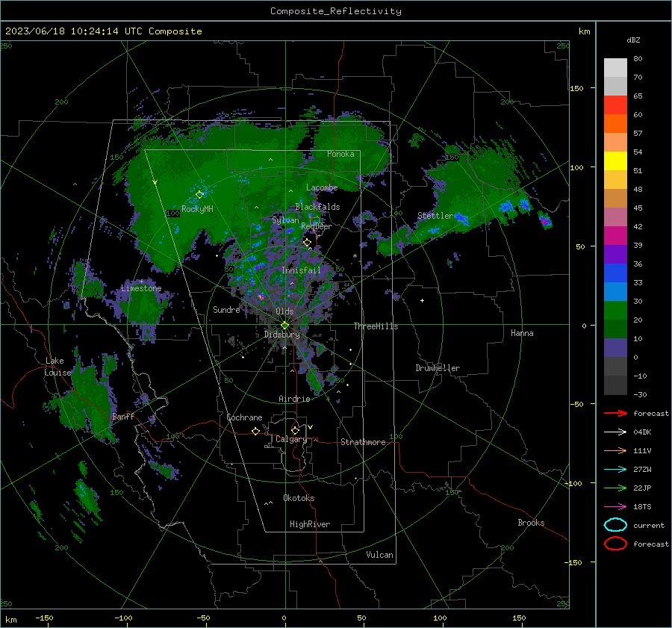This screenshot has width=672, height=628.
Task: Click the green 22JP arrow icon
Action: coord(615,488)
